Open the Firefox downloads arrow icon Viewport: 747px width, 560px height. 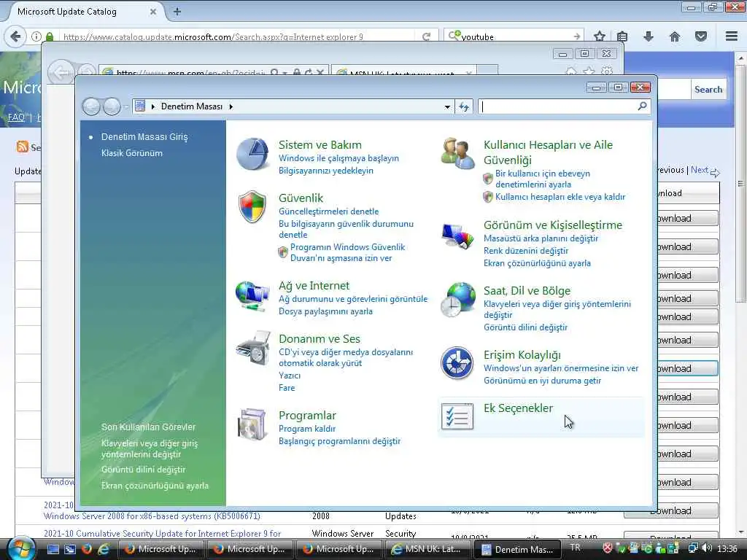[x=649, y=36]
